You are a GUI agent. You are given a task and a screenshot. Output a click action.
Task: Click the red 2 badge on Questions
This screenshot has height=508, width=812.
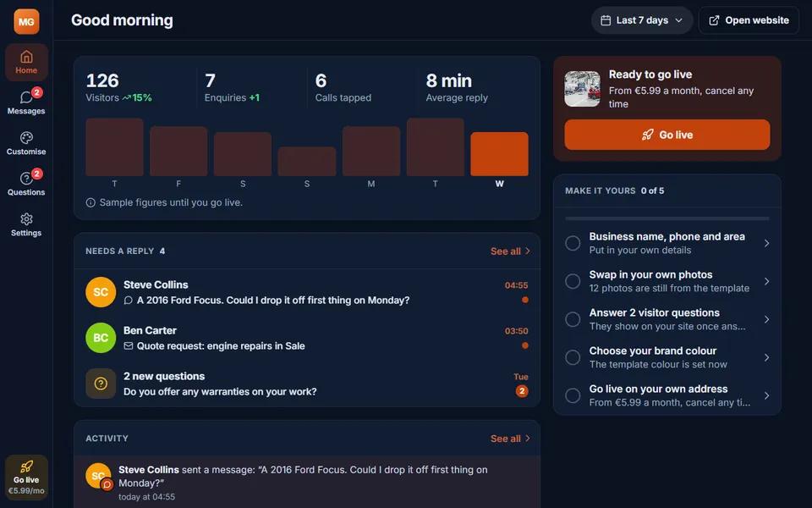click(x=36, y=174)
